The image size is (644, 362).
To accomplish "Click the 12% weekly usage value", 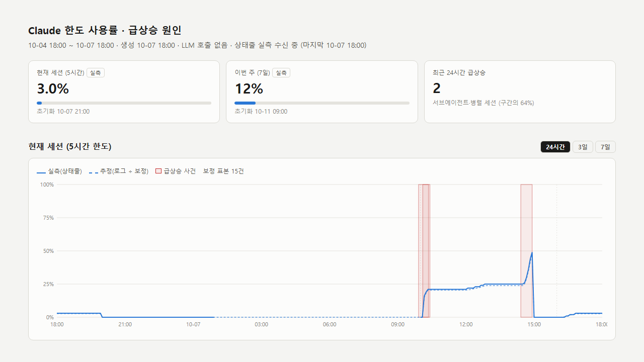I will 249,89.
